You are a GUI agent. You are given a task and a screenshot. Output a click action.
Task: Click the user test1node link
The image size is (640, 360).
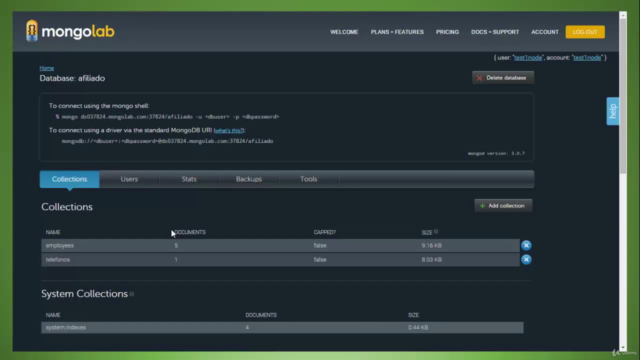pos(528,58)
